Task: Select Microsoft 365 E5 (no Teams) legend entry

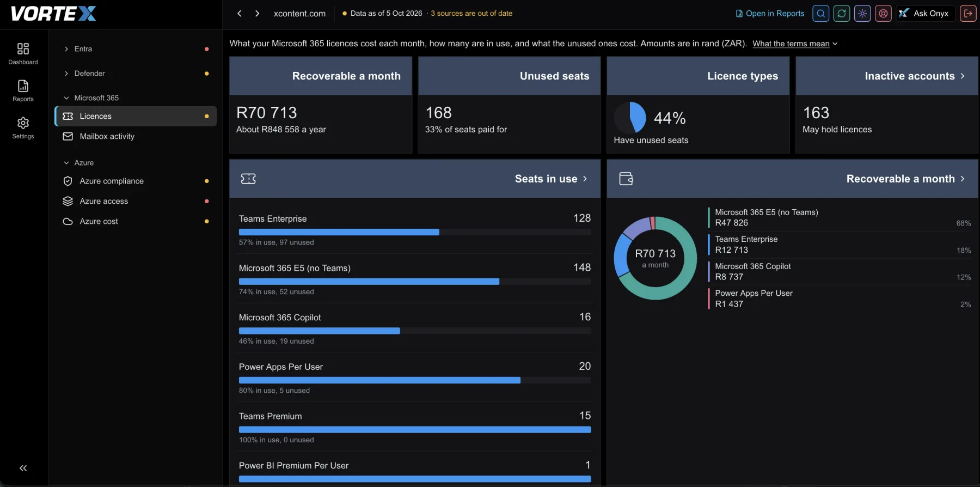Action: (840, 217)
